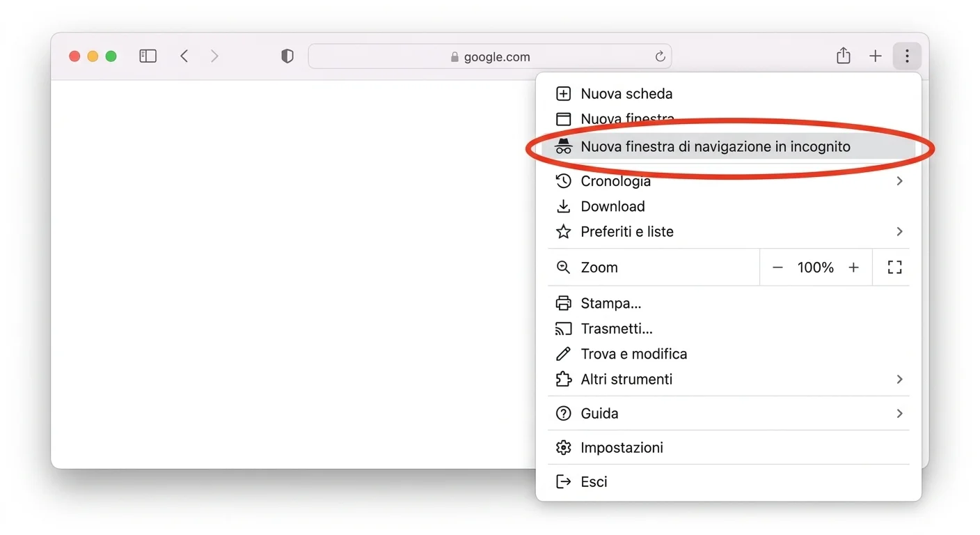Click the Zoom magnifier icon
980x535 pixels.
click(563, 267)
